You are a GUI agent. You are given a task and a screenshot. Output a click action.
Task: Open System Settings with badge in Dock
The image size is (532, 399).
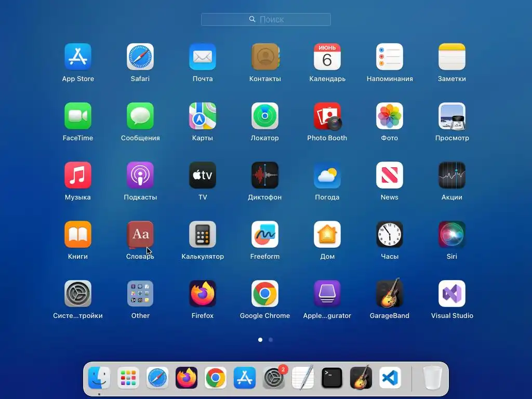274,378
